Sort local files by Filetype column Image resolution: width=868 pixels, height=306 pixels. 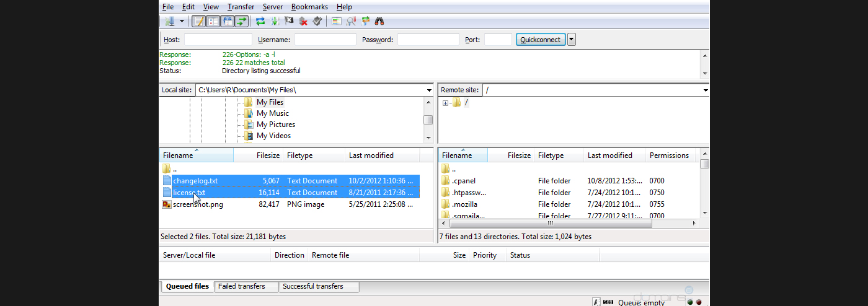point(314,155)
